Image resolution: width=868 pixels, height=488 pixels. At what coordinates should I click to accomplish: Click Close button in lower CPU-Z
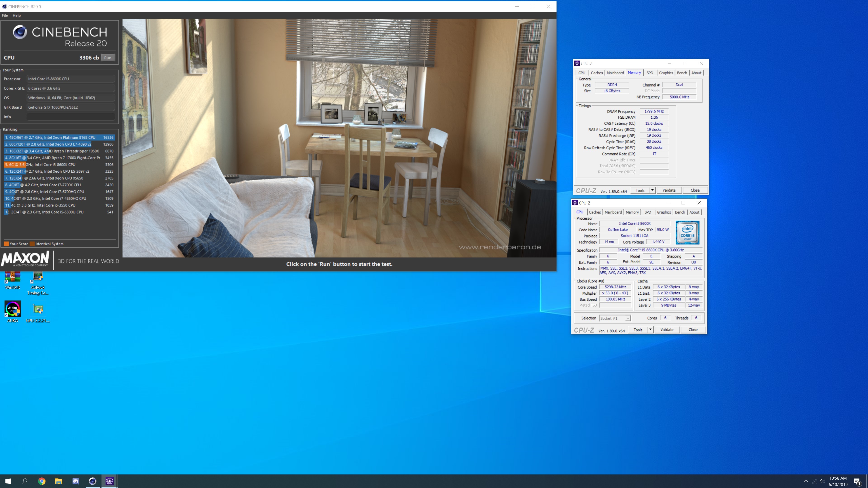coord(693,330)
